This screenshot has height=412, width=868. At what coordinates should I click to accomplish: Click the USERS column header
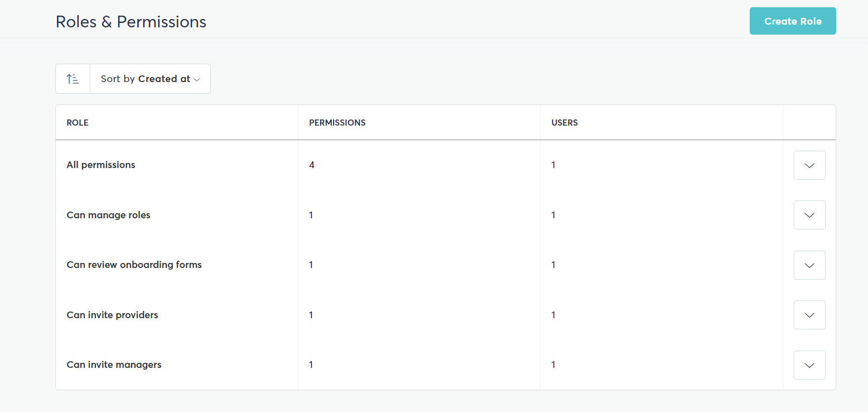pyautogui.click(x=565, y=123)
